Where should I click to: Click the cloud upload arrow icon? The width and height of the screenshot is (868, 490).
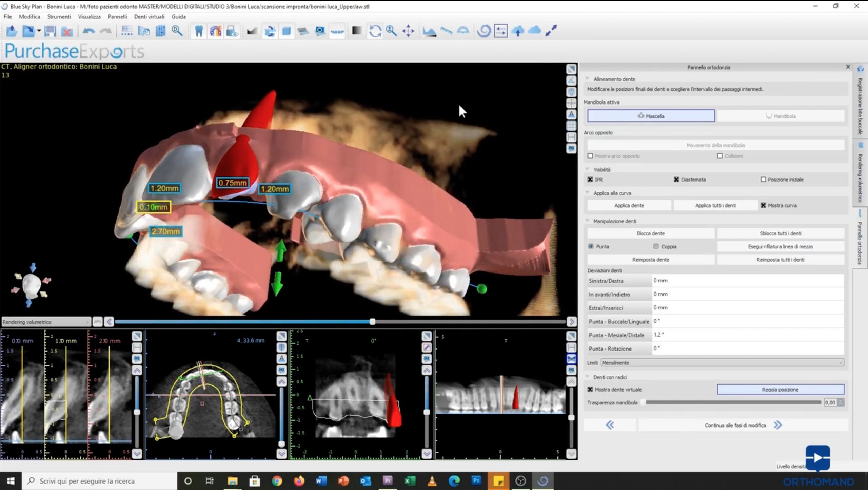pos(518,31)
